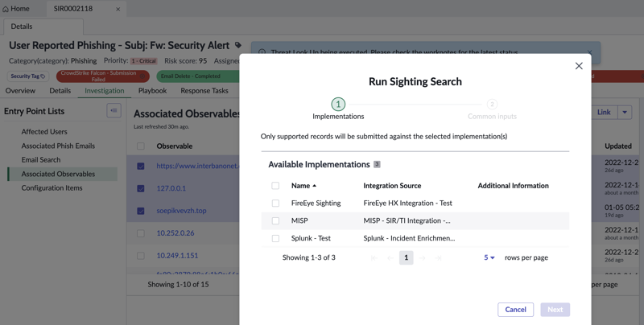
Task: Uncheck the interbanonet URL observable
Action: coord(140,166)
